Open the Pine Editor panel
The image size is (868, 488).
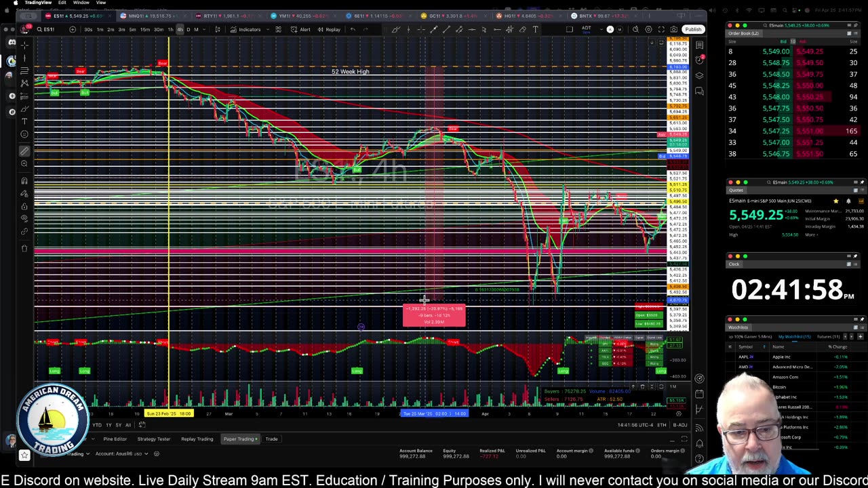pyautogui.click(x=115, y=439)
